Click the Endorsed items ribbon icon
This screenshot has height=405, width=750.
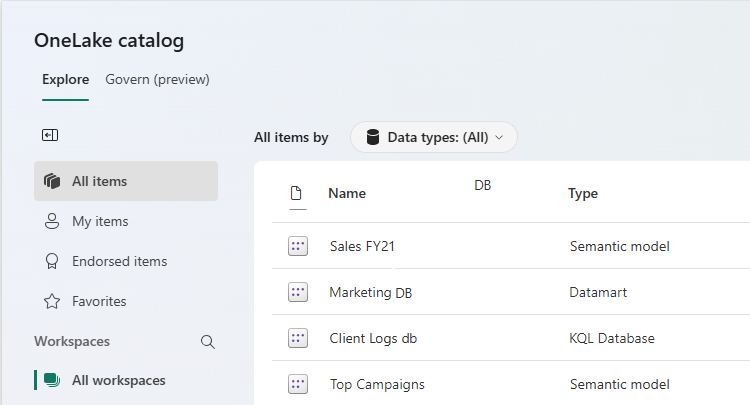click(52, 261)
